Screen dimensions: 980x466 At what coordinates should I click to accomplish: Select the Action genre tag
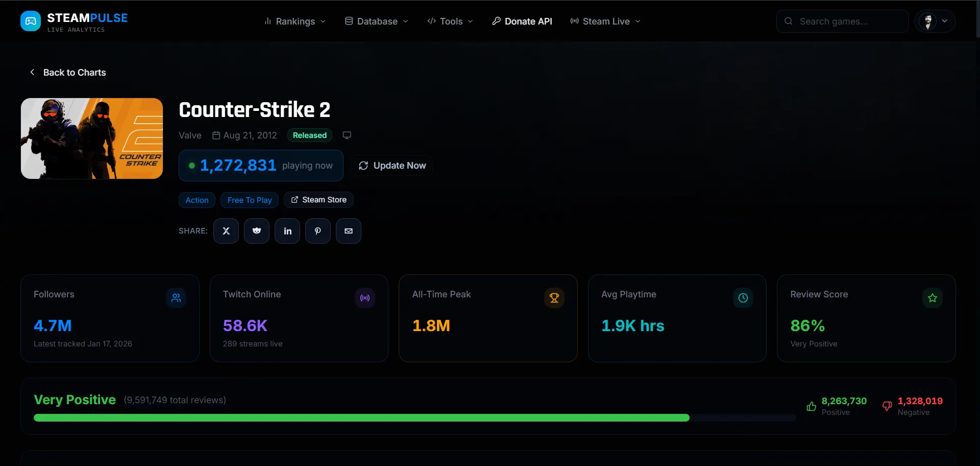click(x=197, y=200)
